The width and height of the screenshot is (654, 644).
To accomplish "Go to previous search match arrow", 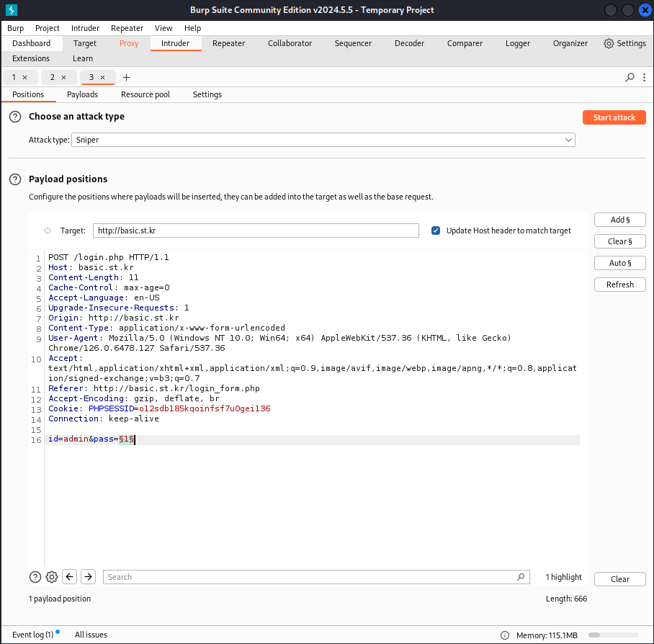I will click(x=70, y=577).
